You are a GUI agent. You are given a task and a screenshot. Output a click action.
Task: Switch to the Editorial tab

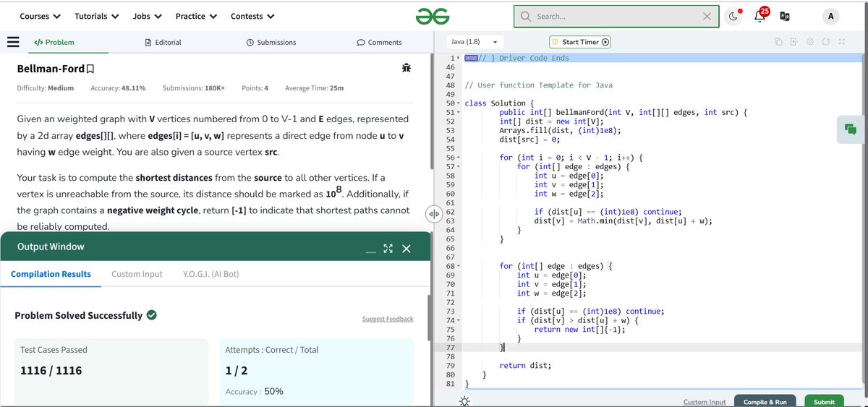163,42
